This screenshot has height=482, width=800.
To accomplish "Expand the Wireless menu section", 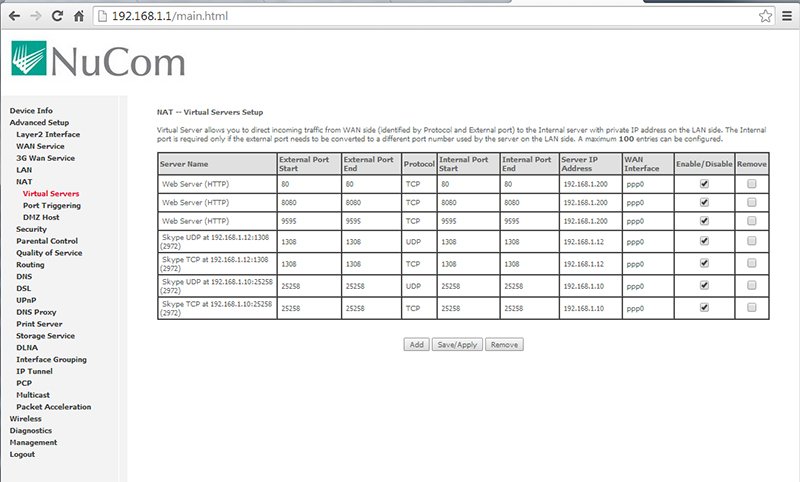I will coord(26,418).
